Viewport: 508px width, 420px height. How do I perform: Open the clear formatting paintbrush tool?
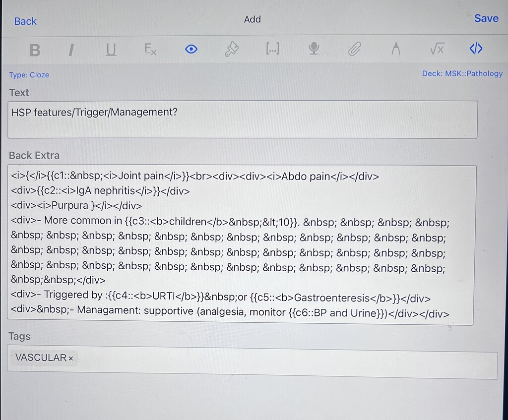click(x=232, y=49)
